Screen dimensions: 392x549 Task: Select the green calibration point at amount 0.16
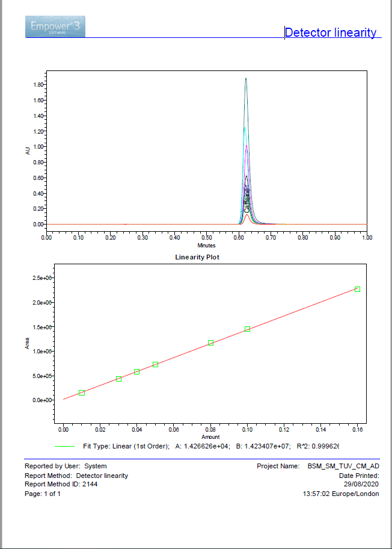pos(357,290)
